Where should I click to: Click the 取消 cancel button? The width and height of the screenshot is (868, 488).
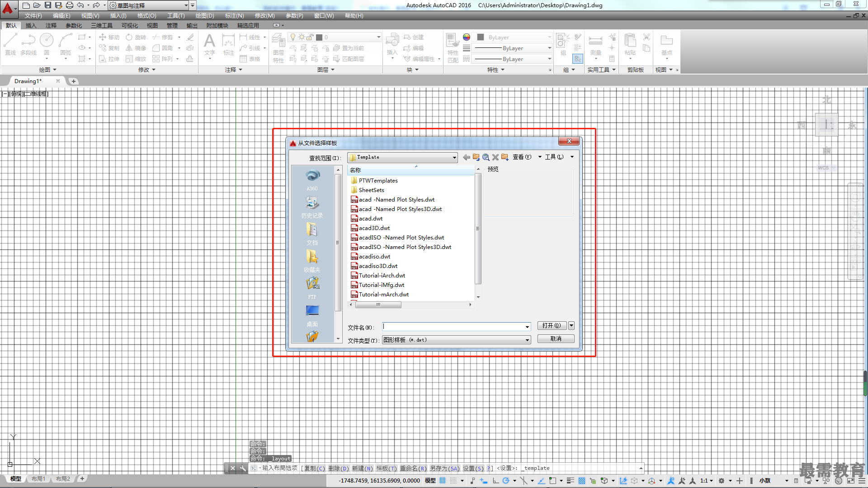coord(556,339)
